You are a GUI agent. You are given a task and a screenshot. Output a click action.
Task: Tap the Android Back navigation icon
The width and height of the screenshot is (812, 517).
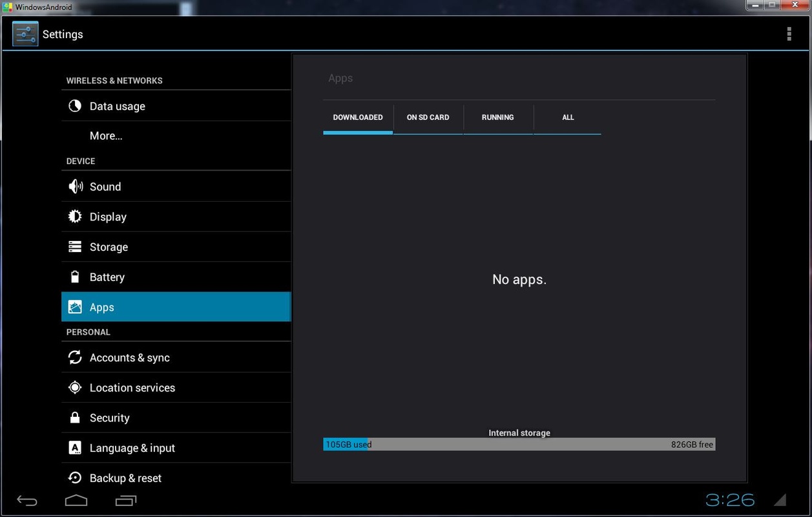[27, 500]
